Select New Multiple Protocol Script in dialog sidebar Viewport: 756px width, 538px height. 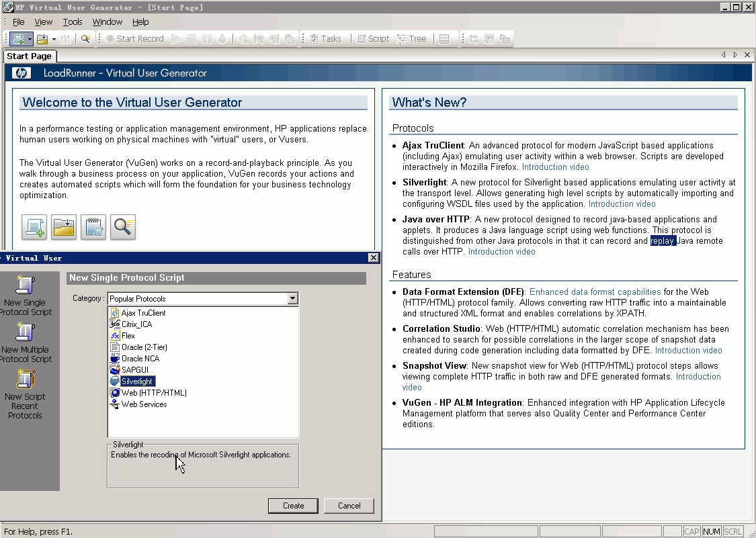point(26,343)
